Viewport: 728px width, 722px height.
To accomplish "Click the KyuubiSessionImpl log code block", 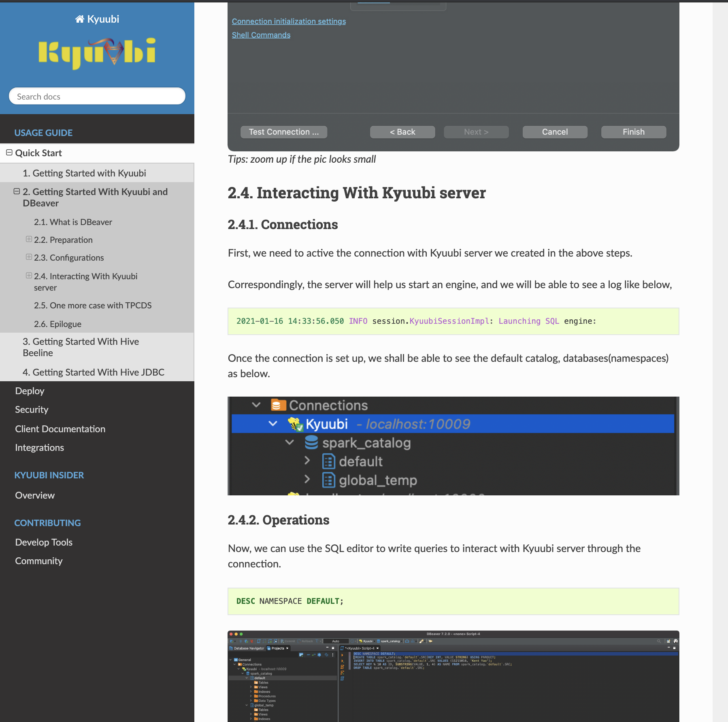I will 453,321.
